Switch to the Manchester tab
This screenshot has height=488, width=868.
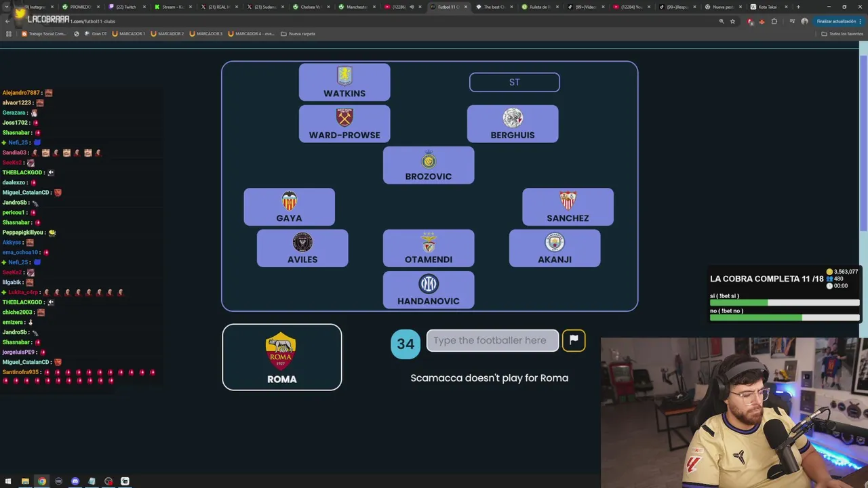357,7
